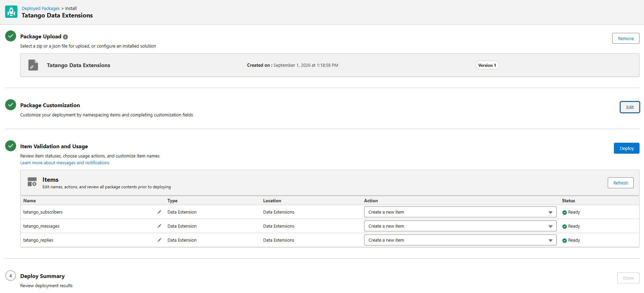The image size is (644, 293).
Task: Open Action dropdown for tatango_subscribers
Action: 460,212
